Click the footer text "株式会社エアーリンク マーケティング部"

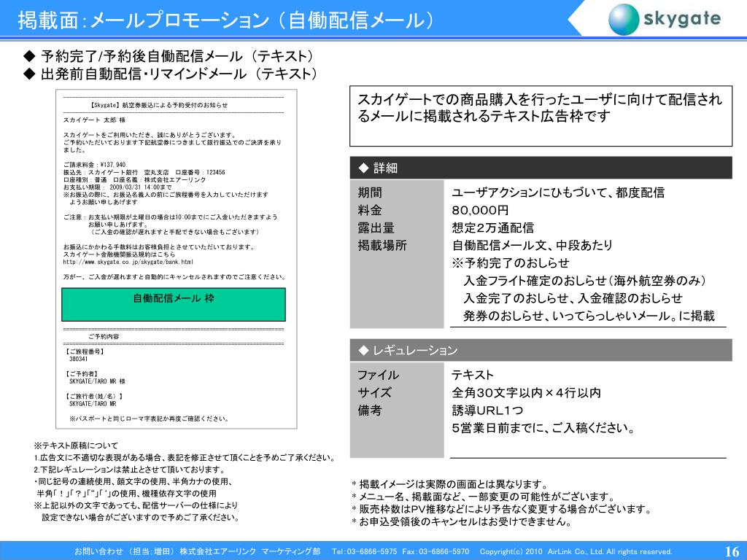click(249, 551)
